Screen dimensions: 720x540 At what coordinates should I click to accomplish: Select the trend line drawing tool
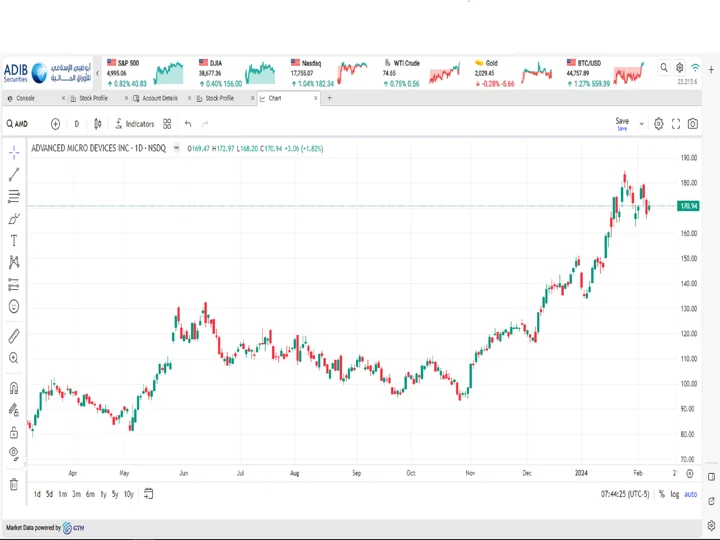pos(14,174)
